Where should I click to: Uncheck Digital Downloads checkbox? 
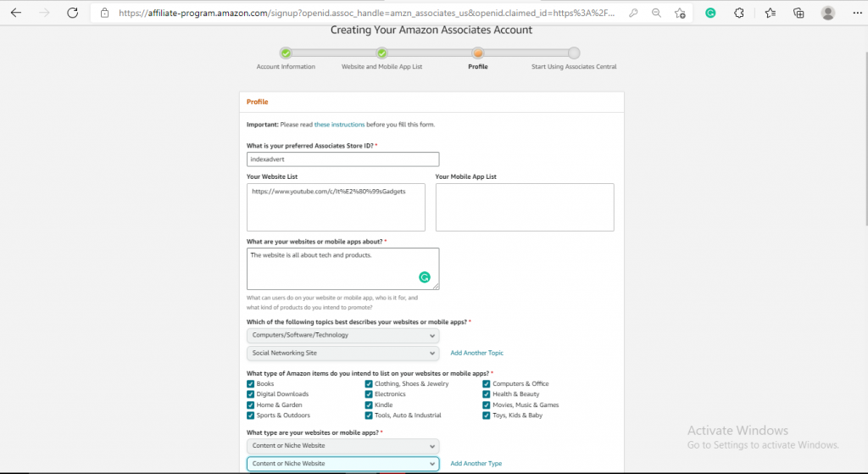click(250, 394)
